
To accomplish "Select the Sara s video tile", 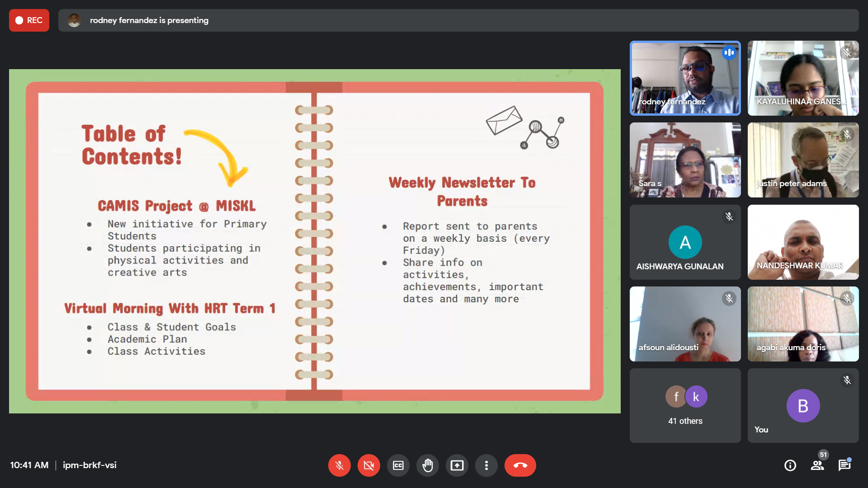I will pos(685,160).
